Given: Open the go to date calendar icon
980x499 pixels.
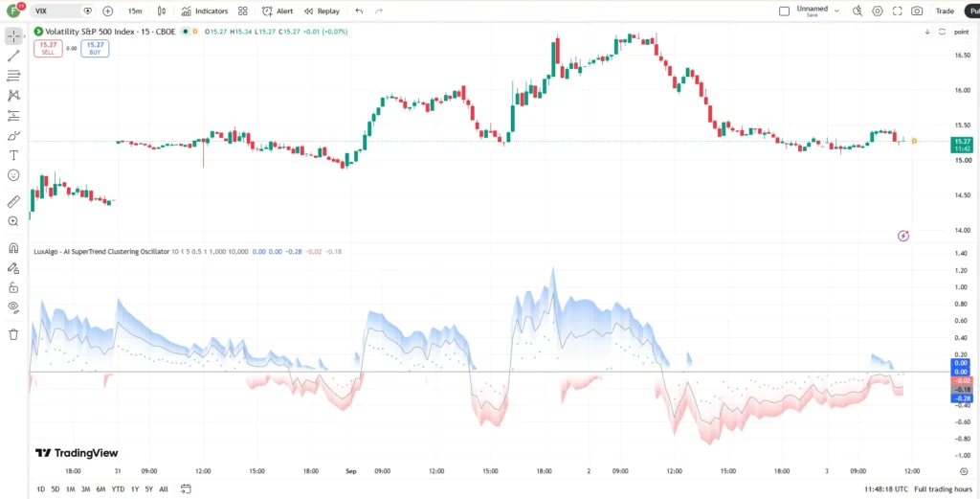Looking at the screenshot, I should coord(186,489).
